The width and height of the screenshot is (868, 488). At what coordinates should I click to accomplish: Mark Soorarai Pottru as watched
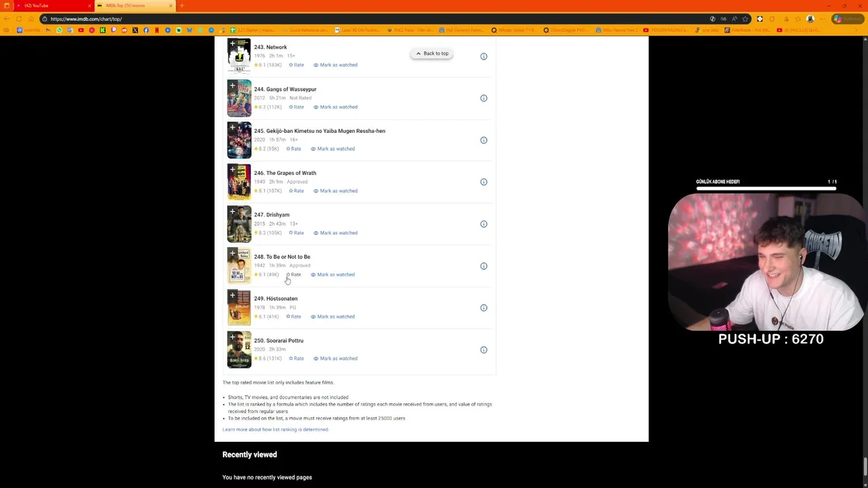click(x=335, y=359)
